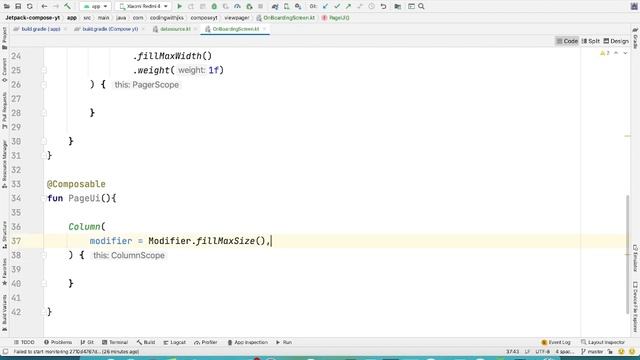The width and height of the screenshot is (640, 360).
Task: Open the Terminal tool window tab
Action: (115, 342)
